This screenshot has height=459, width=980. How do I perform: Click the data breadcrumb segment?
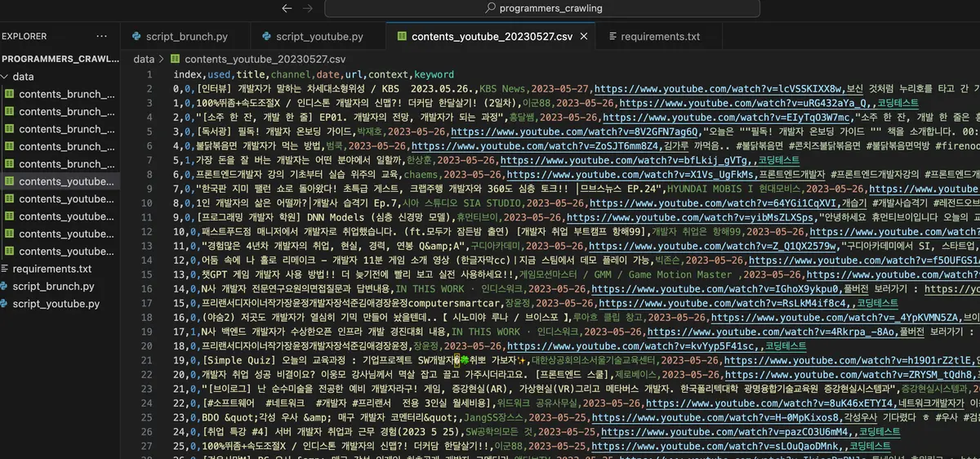coord(144,59)
